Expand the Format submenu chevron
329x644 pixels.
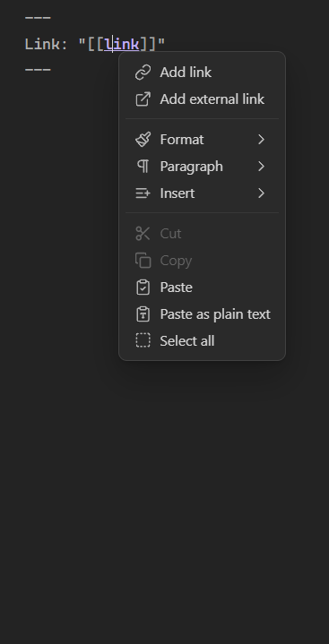pos(261,140)
